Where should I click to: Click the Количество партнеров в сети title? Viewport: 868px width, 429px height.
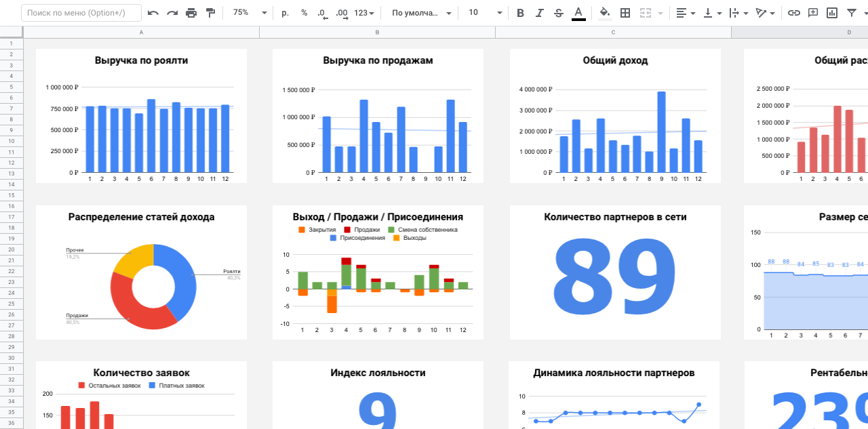coord(615,217)
